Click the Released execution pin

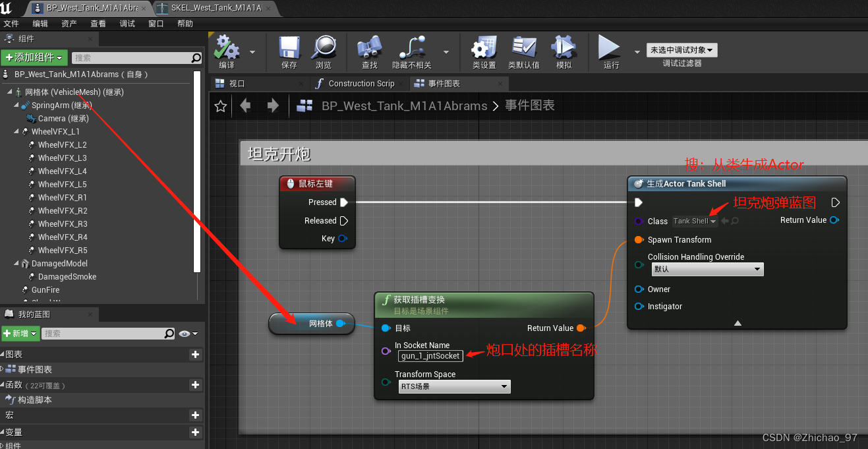click(344, 221)
